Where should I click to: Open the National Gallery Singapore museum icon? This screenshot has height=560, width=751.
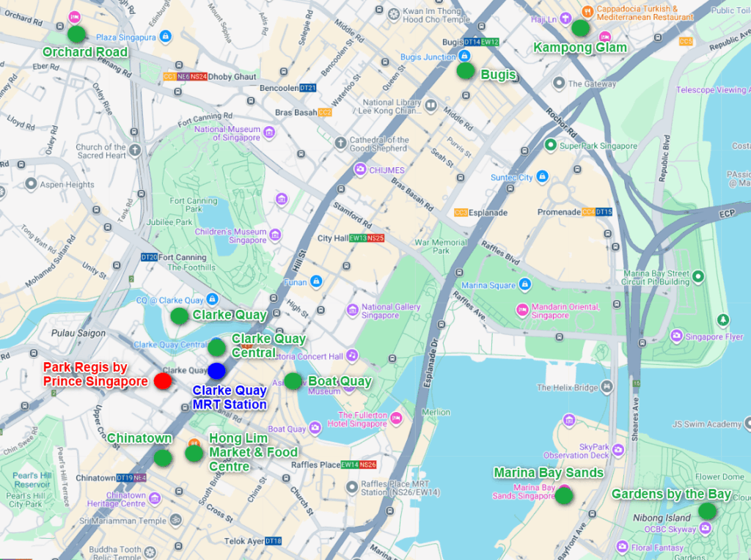pyautogui.click(x=353, y=310)
